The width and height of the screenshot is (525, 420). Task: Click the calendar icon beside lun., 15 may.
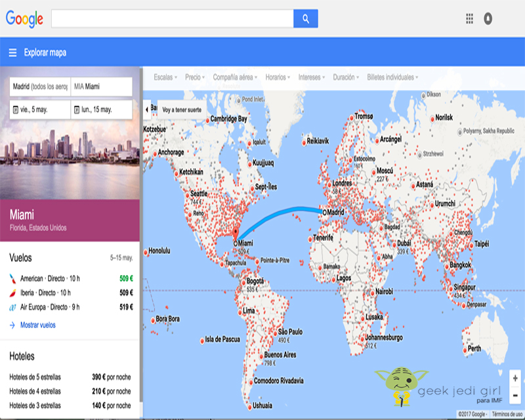pos(77,110)
